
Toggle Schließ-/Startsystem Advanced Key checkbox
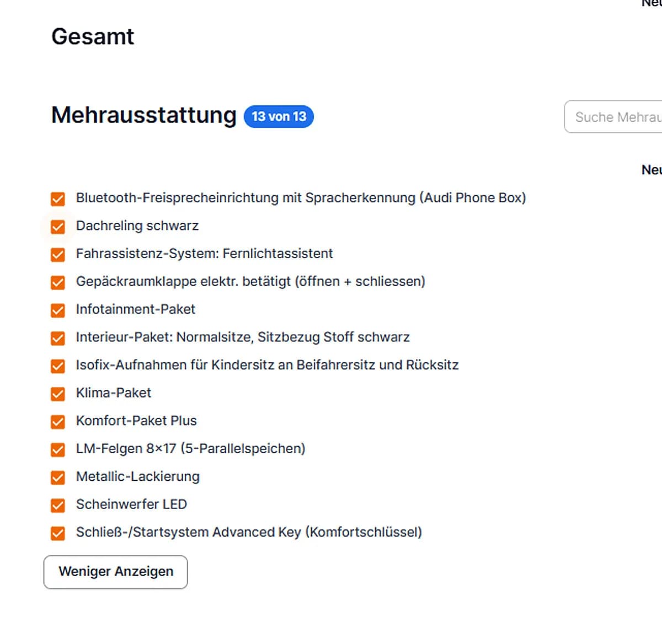point(58,533)
